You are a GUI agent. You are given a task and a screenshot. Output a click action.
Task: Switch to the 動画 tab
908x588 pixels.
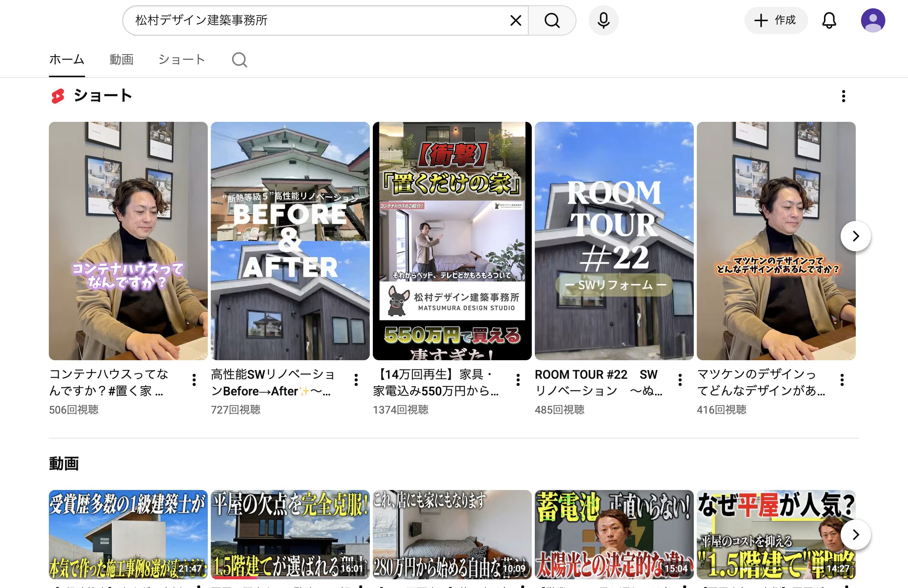coord(121,60)
